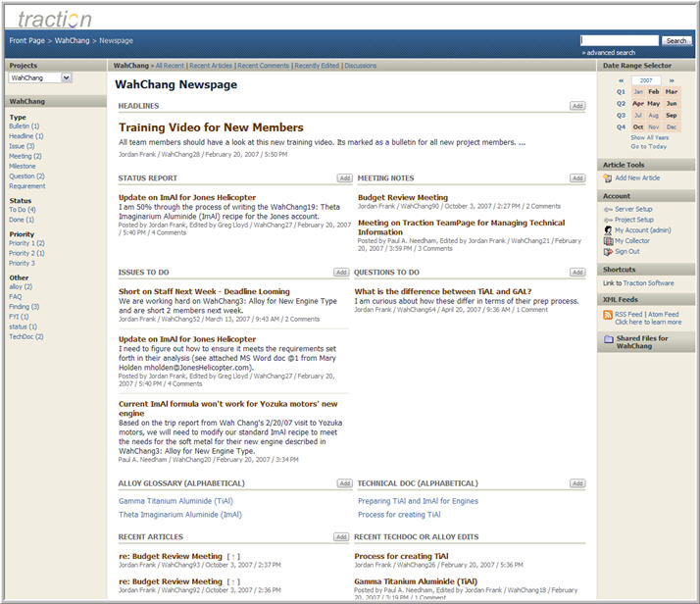
Task: Open the Shared Files folder icon
Action: [x=608, y=339]
